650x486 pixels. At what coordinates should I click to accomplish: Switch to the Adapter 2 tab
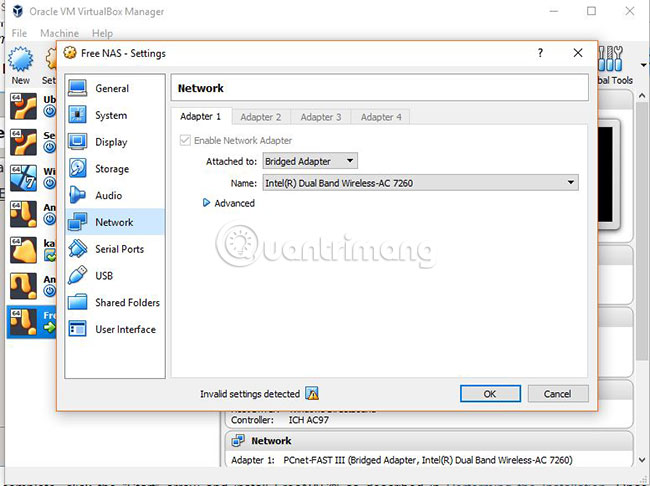click(x=261, y=117)
